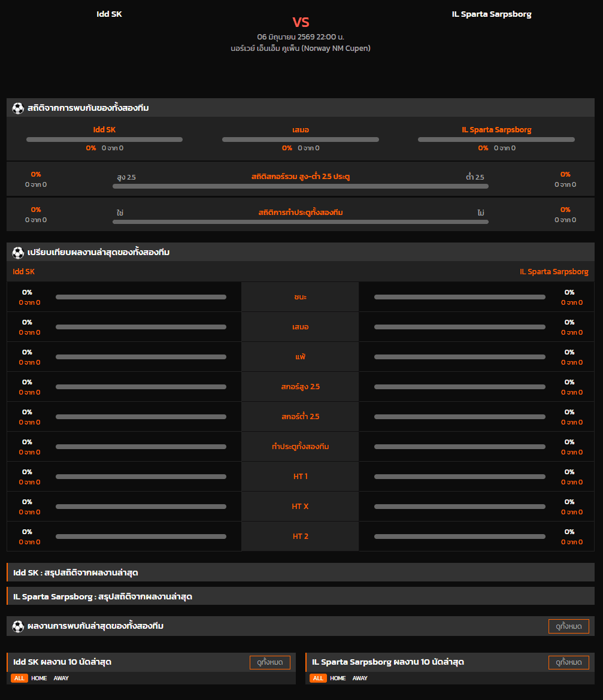
Task: Click Idd SK ผลงาน 10 นัดล่าสุด heading
Action: (x=62, y=662)
